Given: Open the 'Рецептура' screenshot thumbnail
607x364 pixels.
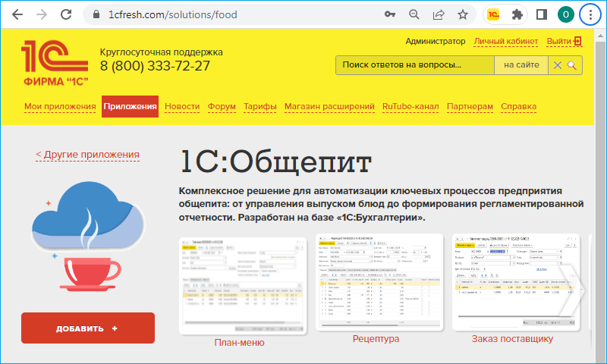Looking at the screenshot, I should pos(379,282).
